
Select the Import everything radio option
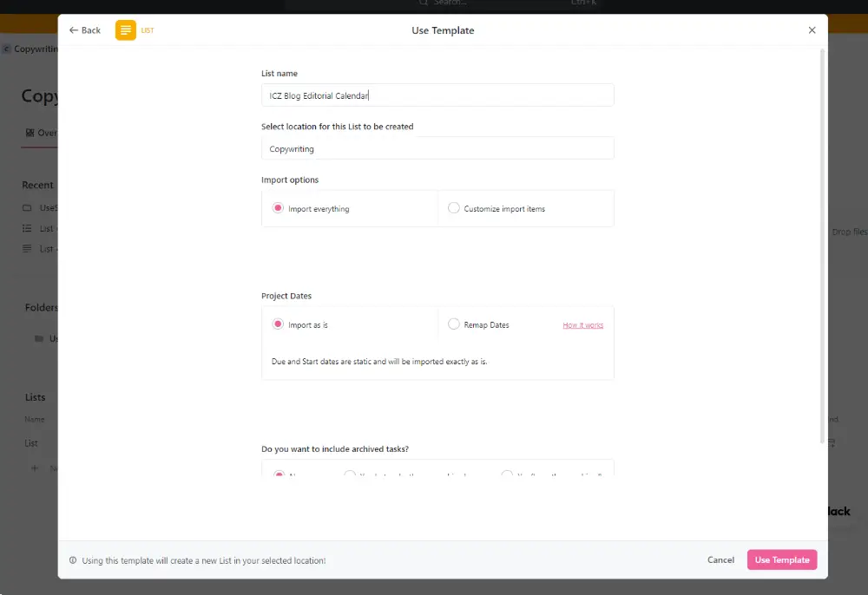pos(279,208)
